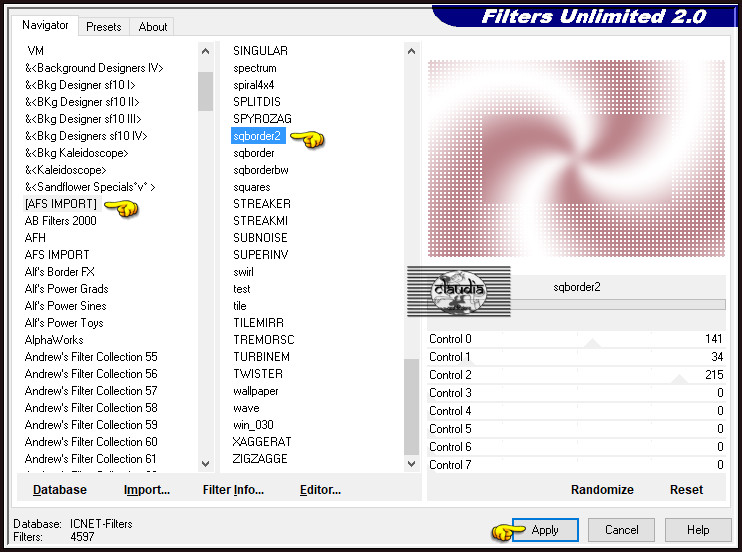Open the About tab

click(x=152, y=27)
